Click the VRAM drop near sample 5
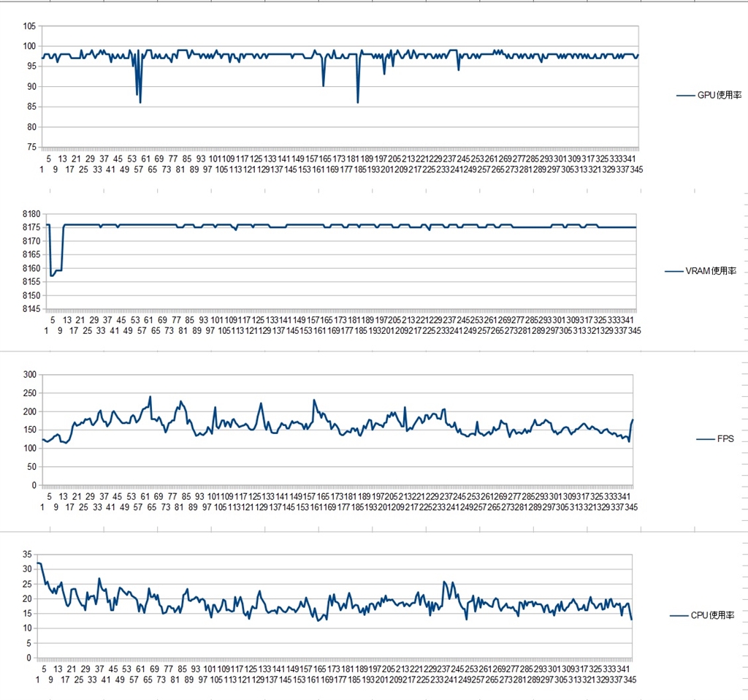The height and width of the screenshot is (700, 748). (52, 275)
